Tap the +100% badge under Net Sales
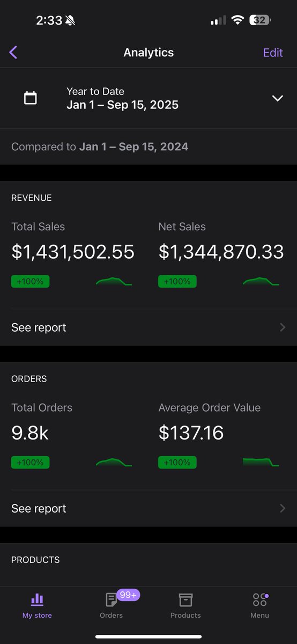Screen dimensions: 297x644 (177, 281)
